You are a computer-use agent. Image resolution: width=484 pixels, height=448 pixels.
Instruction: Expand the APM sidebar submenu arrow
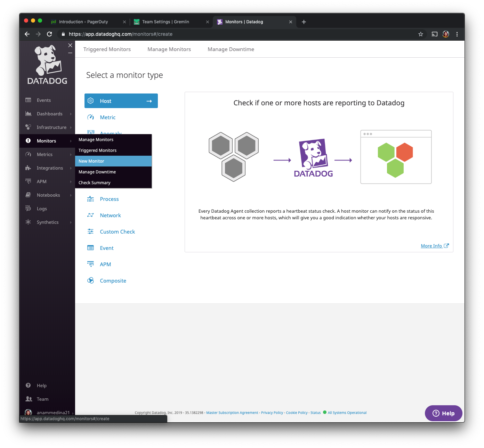coord(71,181)
